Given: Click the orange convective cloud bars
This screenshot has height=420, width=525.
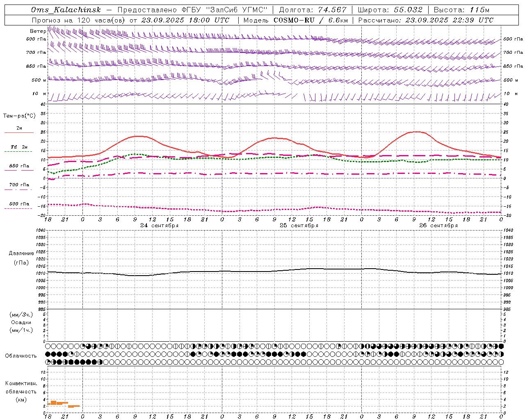Looking at the screenshot, I should click(63, 404).
